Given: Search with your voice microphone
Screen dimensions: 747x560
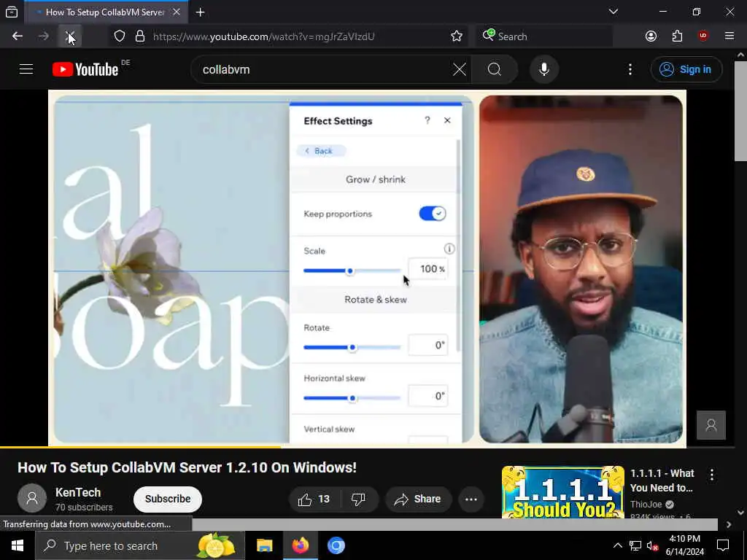Looking at the screenshot, I should (543, 69).
